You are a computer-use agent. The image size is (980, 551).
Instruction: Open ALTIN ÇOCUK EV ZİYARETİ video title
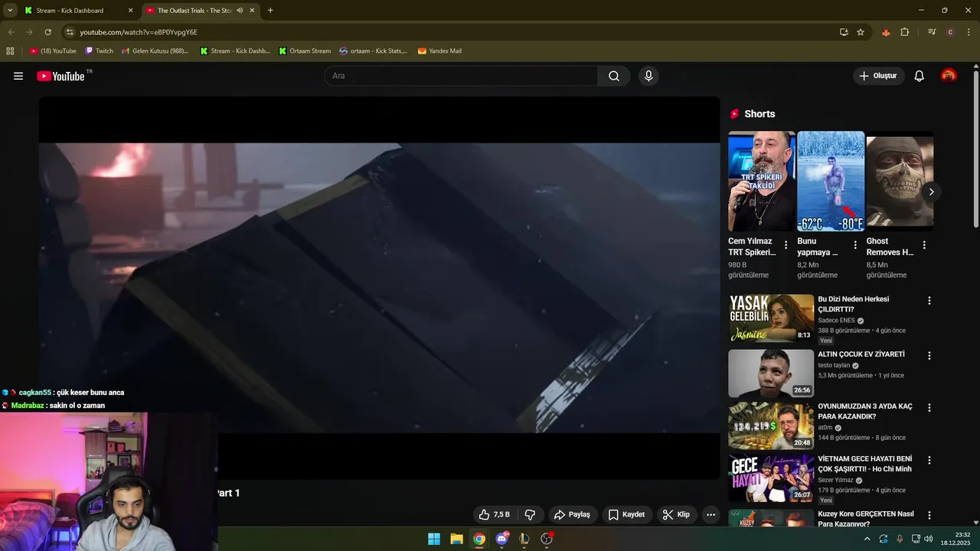pyautogui.click(x=861, y=354)
